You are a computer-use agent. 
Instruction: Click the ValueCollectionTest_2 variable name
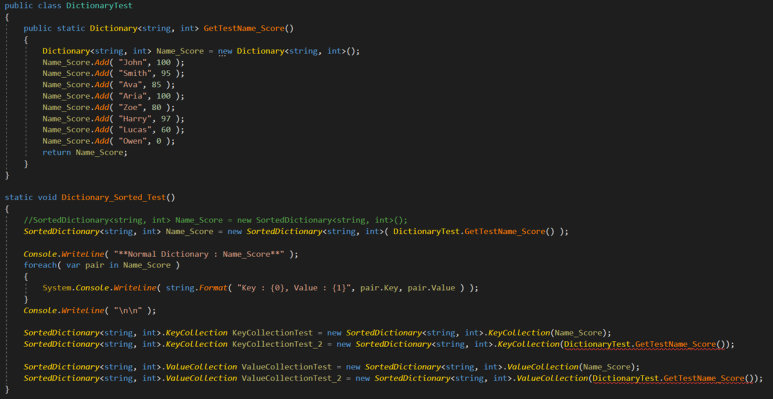tap(291, 378)
